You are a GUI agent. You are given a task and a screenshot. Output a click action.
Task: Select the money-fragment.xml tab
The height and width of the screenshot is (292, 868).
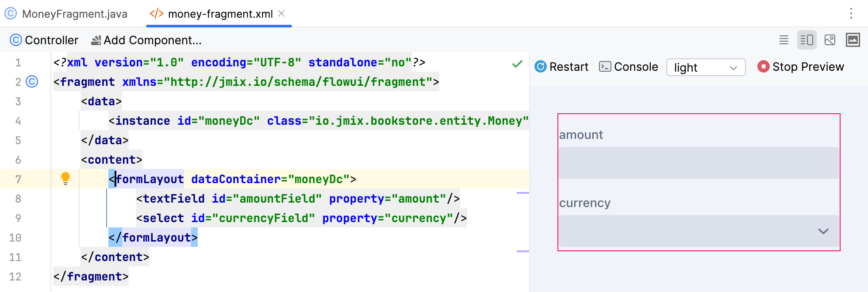tap(220, 14)
